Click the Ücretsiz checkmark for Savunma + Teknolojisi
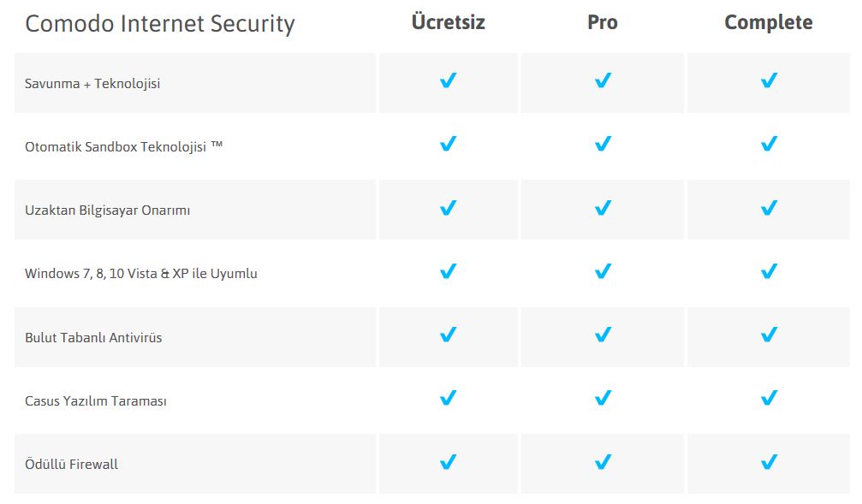The image size is (862, 504). pyautogui.click(x=448, y=80)
